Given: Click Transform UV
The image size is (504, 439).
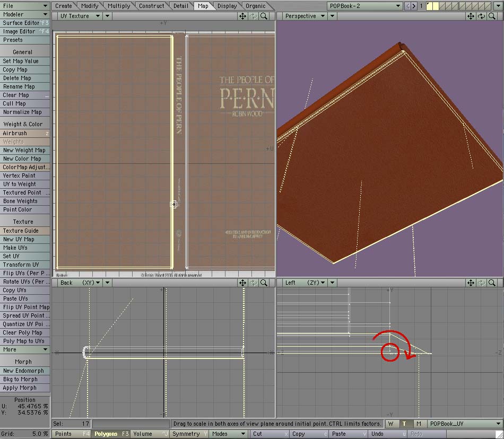Looking at the screenshot, I should [25, 265].
